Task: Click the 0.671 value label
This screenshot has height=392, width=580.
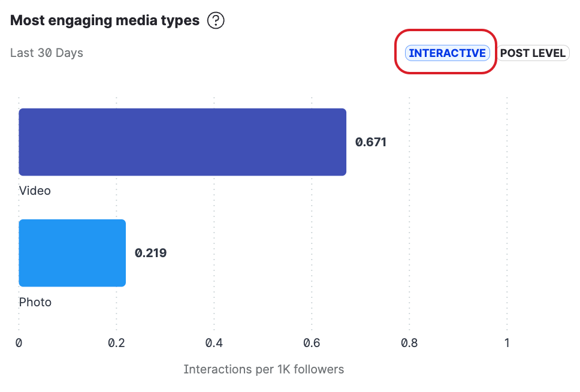Action: 371,142
